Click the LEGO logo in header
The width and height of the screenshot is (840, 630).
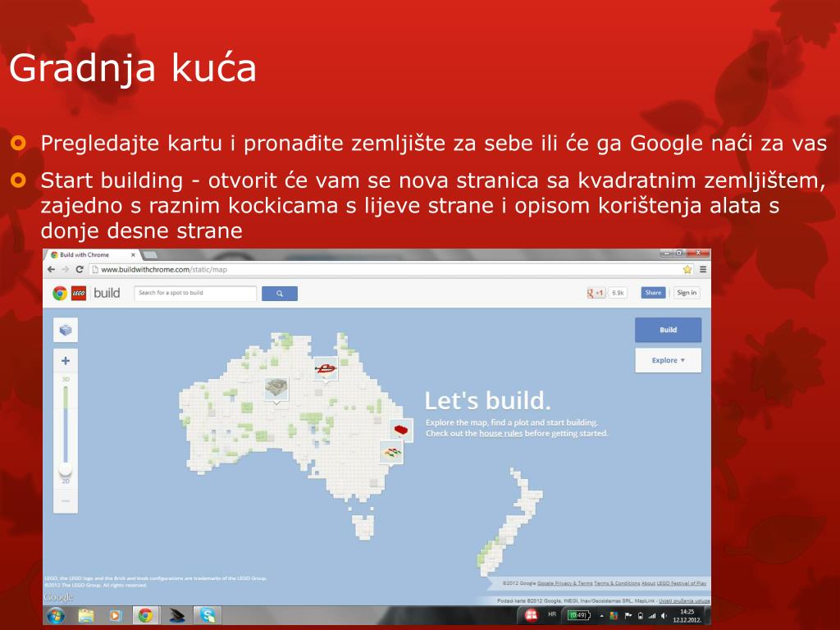pos(79,293)
